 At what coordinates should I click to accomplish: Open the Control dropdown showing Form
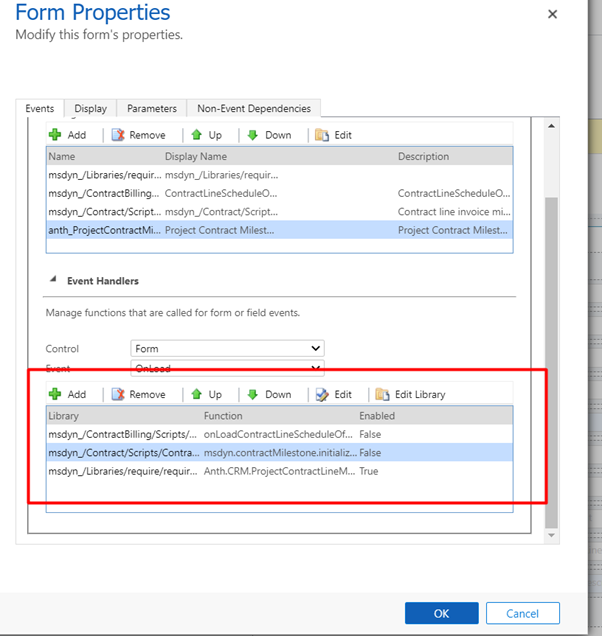coord(227,348)
